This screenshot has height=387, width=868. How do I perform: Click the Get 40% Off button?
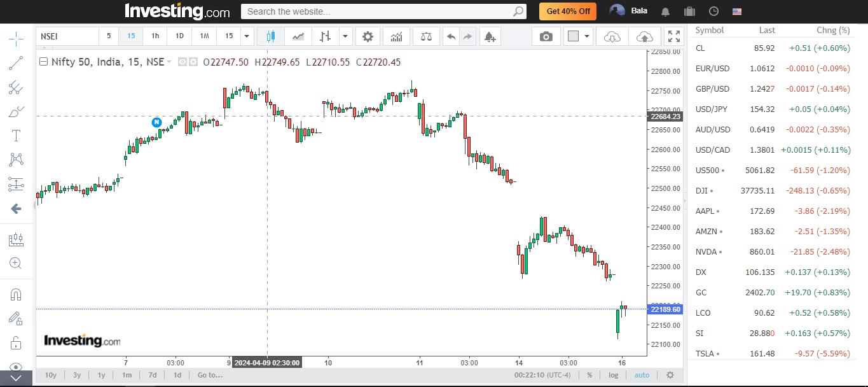(x=568, y=11)
